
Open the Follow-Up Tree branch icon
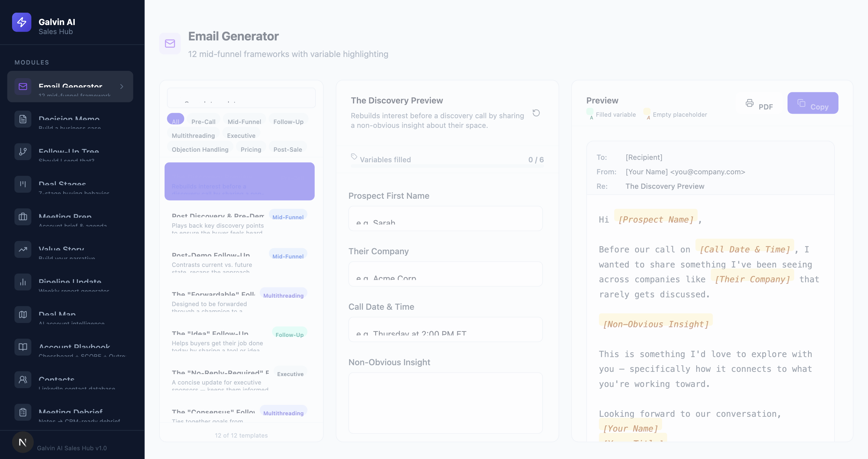click(x=23, y=151)
